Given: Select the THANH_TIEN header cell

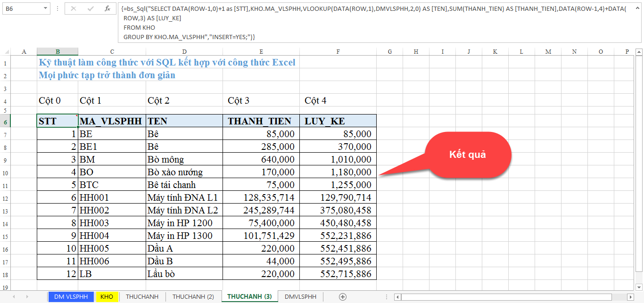Looking at the screenshot, I should pyautogui.click(x=261, y=121).
